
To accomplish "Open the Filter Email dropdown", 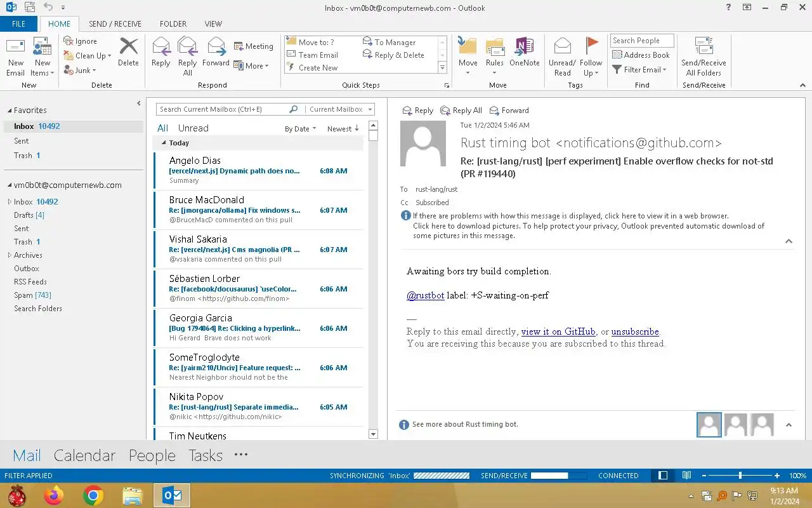I will 639,70.
